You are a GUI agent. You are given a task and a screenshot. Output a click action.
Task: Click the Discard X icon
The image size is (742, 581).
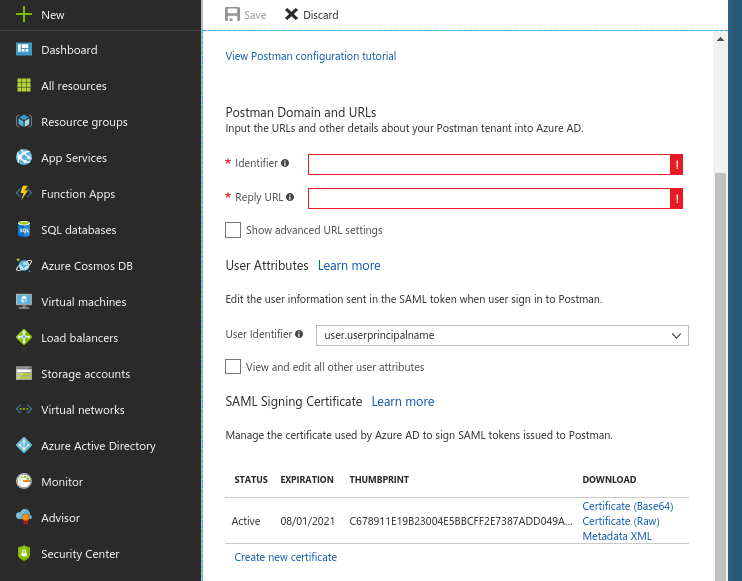[x=291, y=14]
